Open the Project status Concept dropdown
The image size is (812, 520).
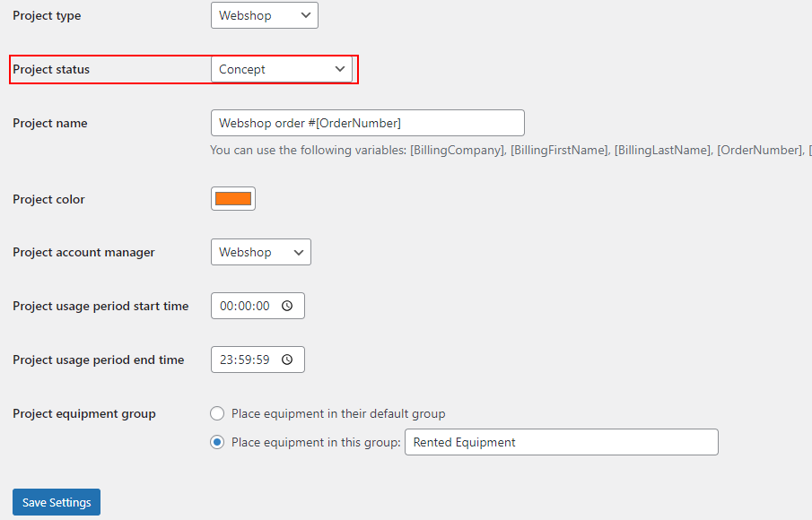coord(282,69)
